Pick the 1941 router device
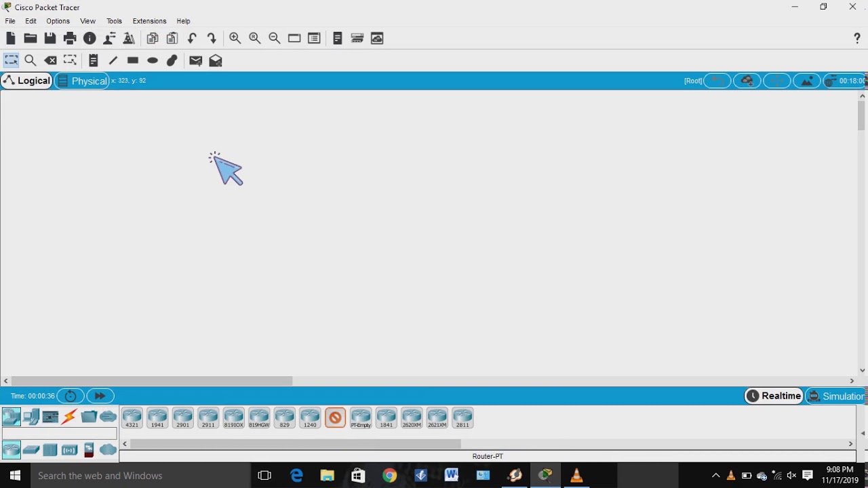Image resolution: width=868 pixels, height=488 pixels. point(157,418)
